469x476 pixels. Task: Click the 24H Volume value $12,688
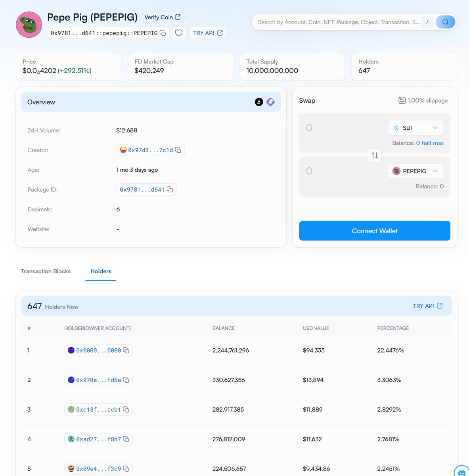click(x=127, y=130)
